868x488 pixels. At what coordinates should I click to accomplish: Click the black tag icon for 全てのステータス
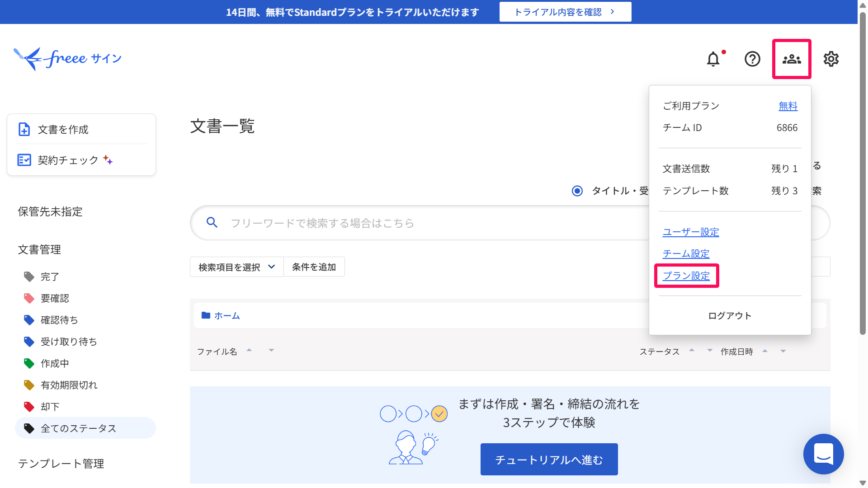point(29,428)
